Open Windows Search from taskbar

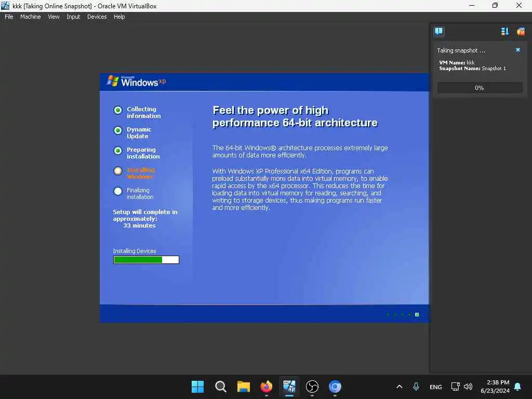220,387
